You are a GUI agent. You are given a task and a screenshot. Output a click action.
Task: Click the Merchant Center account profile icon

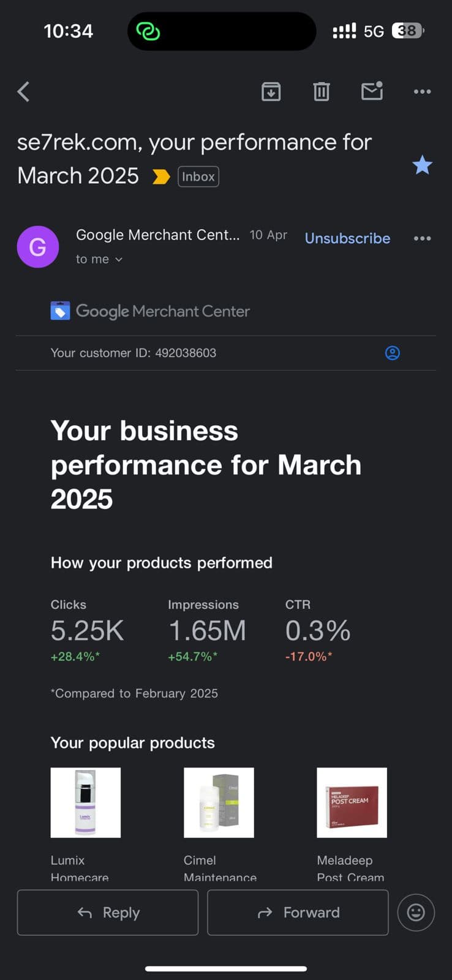coord(392,353)
